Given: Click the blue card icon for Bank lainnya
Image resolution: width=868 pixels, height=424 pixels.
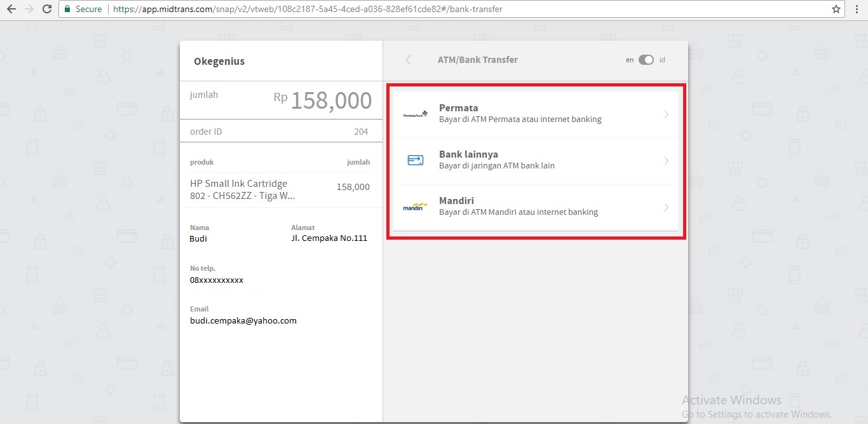Looking at the screenshot, I should 416,161.
